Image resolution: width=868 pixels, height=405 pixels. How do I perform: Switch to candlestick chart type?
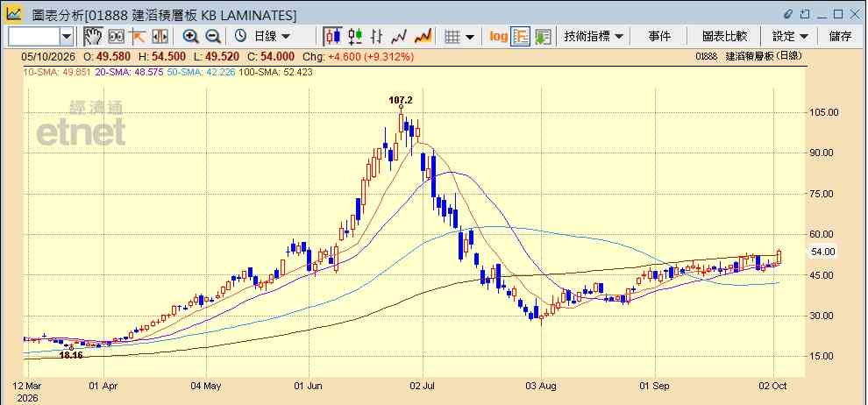coord(332,37)
